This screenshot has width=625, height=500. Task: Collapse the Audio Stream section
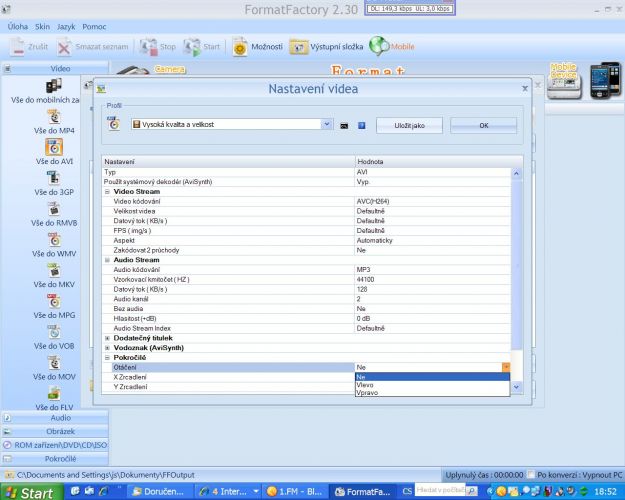point(107,260)
